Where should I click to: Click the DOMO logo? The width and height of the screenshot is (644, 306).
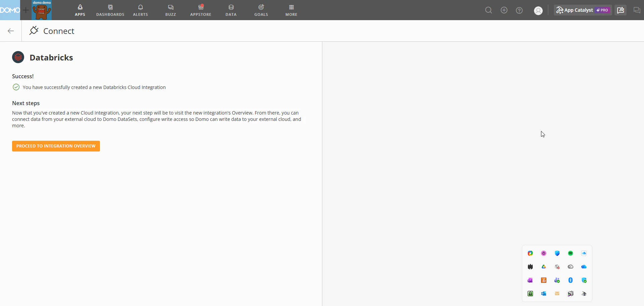coord(10,10)
